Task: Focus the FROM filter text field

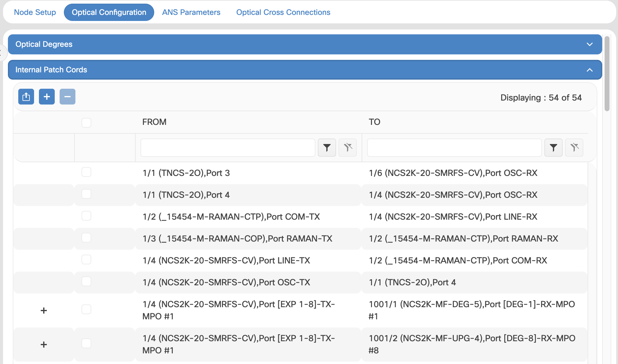Action: coord(228,148)
